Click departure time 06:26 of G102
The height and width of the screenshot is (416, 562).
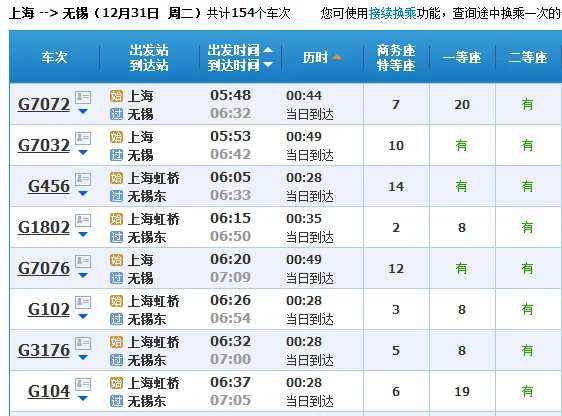[230, 300]
